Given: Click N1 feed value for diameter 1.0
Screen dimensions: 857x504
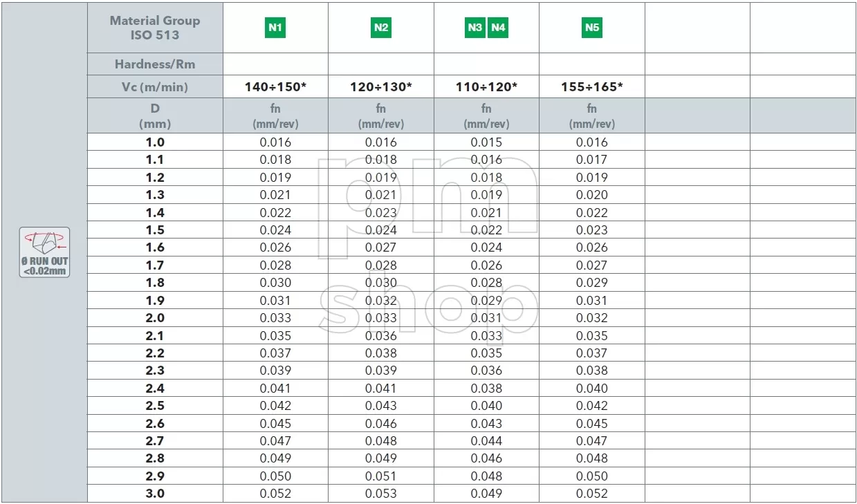Looking at the screenshot, I should (275, 142).
